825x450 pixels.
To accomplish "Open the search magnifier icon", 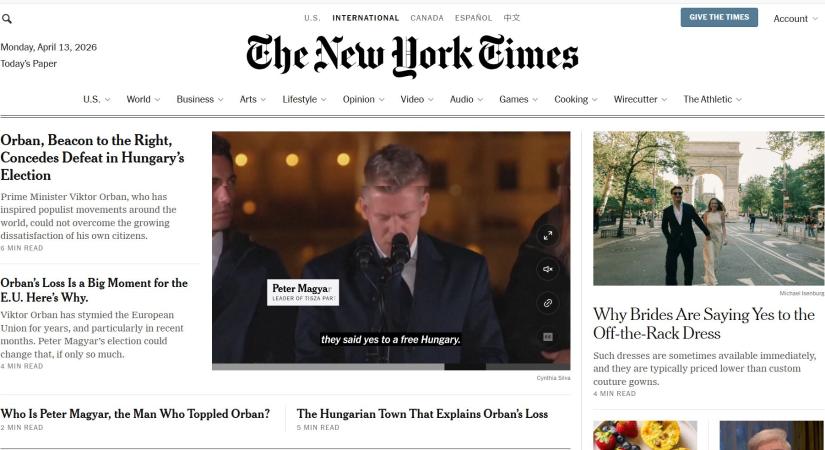I will pos(7,19).
